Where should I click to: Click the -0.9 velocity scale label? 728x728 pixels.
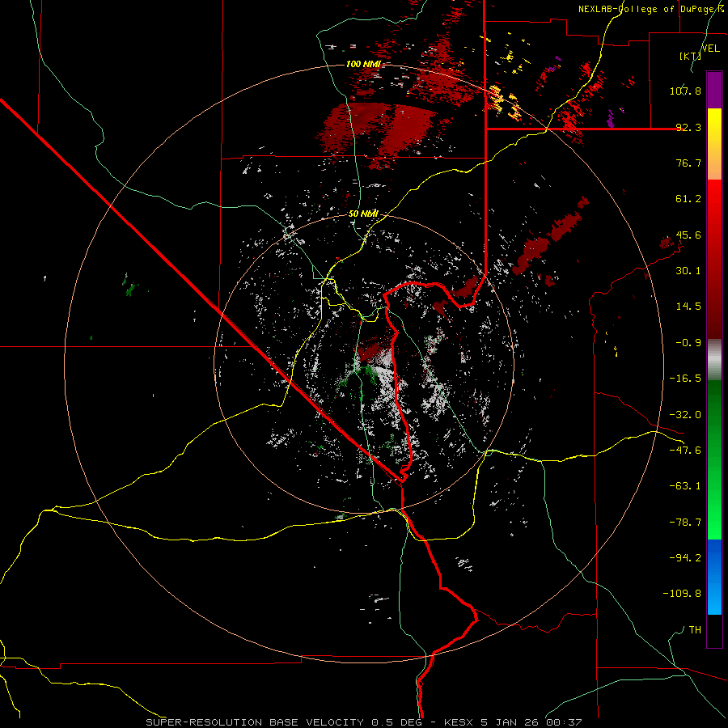(688, 343)
